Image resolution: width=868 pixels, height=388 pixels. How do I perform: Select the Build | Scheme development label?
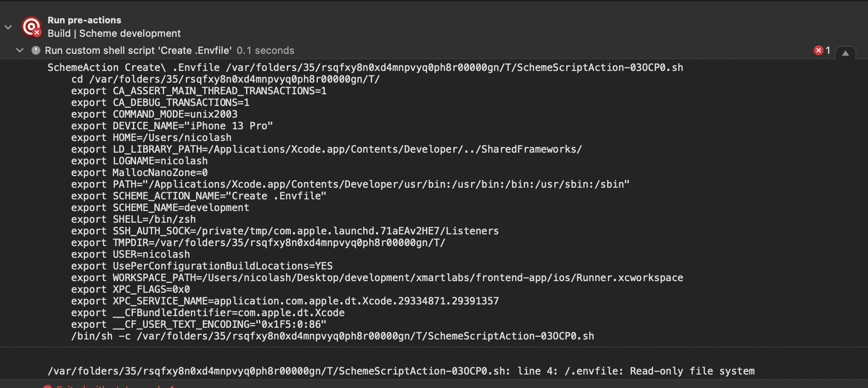pyautogui.click(x=114, y=33)
